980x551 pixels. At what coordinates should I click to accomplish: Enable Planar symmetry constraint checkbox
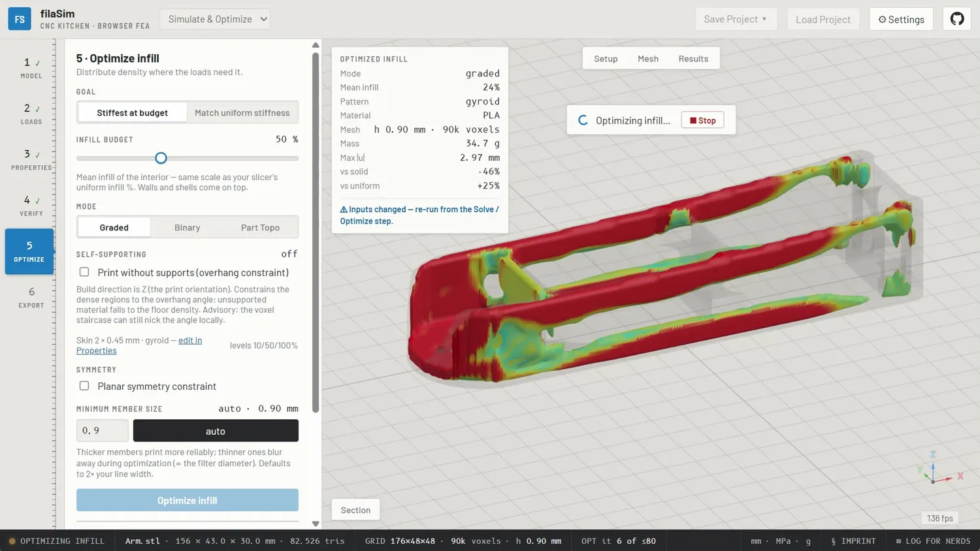pos(84,386)
